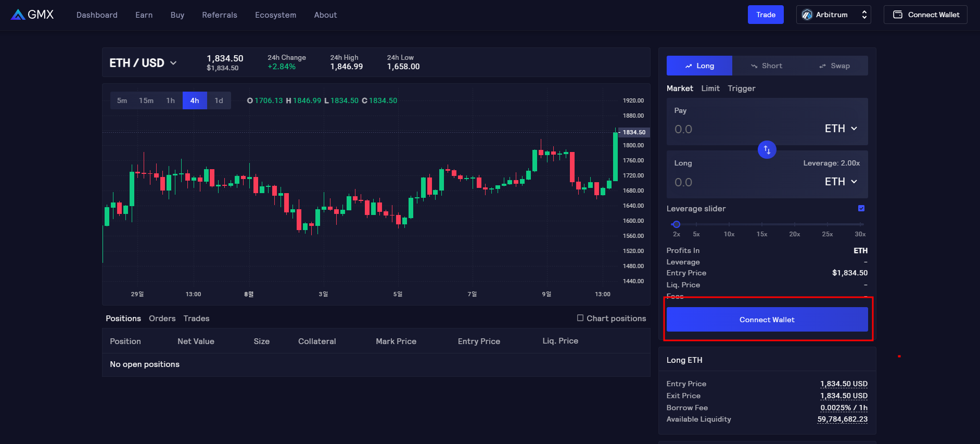Click the Entry Price 1,834.50 USD value

(x=844, y=384)
